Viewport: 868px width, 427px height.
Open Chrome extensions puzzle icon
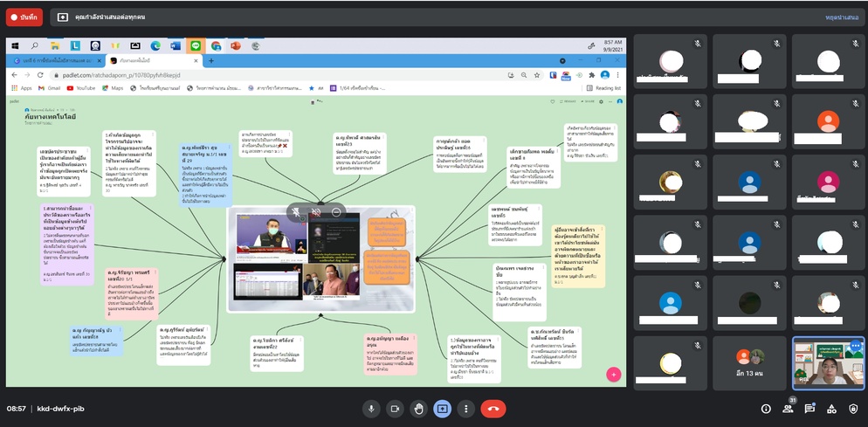[592, 75]
